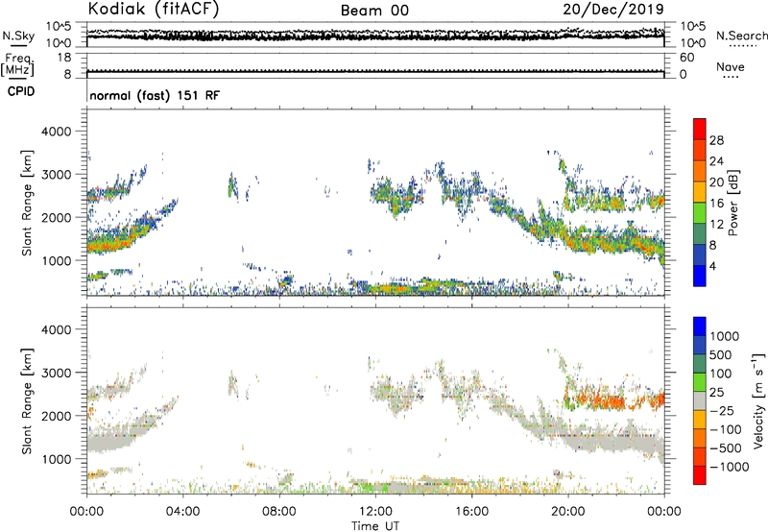The height and width of the screenshot is (532, 768).
Task: Click the "4000" tick on the Power panel
Action: click(56, 132)
